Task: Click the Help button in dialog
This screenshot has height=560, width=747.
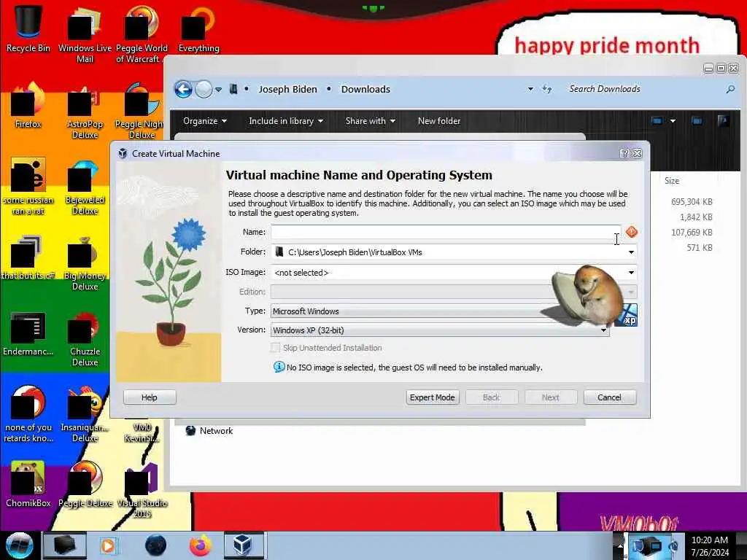Action: click(150, 397)
